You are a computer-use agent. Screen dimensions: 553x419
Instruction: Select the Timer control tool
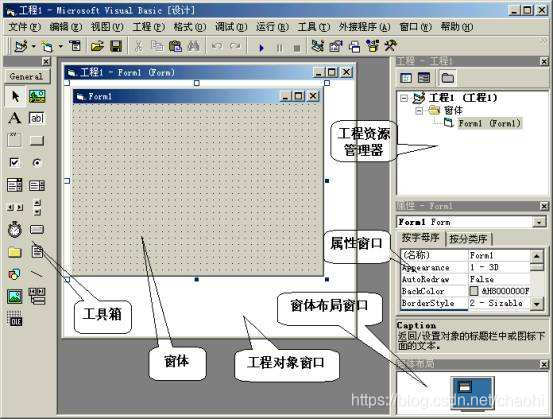tap(15, 229)
